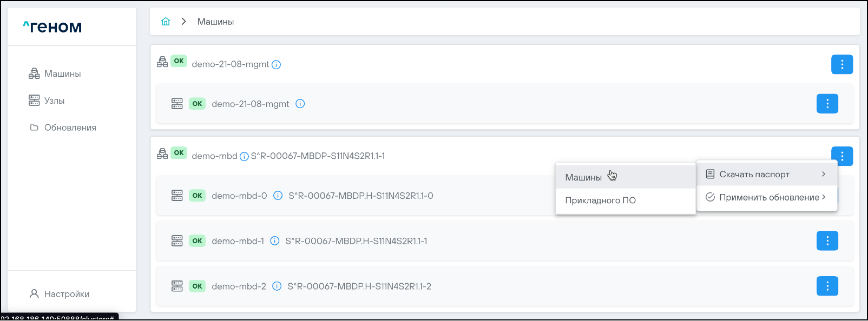Toggle the demo-mbd cluster three-dot menu

(x=841, y=156)
